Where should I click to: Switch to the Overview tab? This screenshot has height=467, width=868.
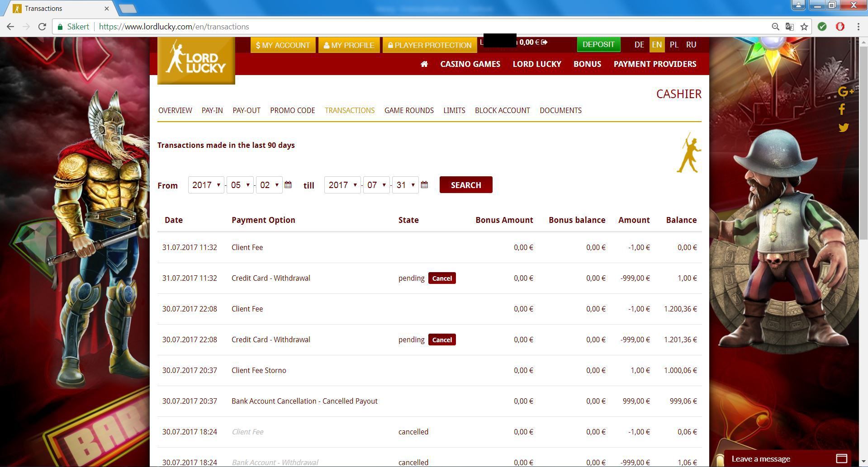point(175,110)
